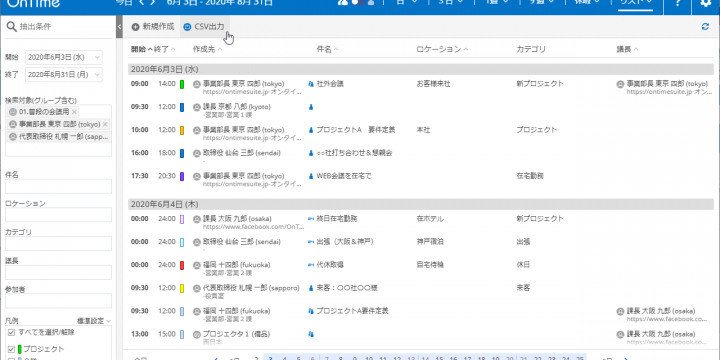The width and height of the screenshot is (720, 360).
Task: Remove the 01.普段の会議用 tag using its x
Action: point(74,112)
